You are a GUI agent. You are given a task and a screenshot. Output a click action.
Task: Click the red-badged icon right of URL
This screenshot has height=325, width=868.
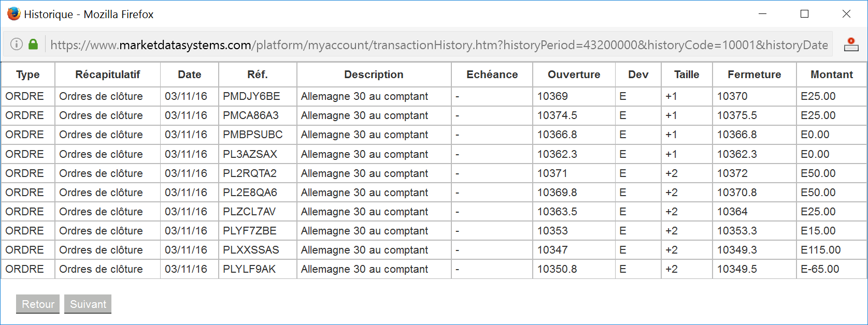point(851,45)
